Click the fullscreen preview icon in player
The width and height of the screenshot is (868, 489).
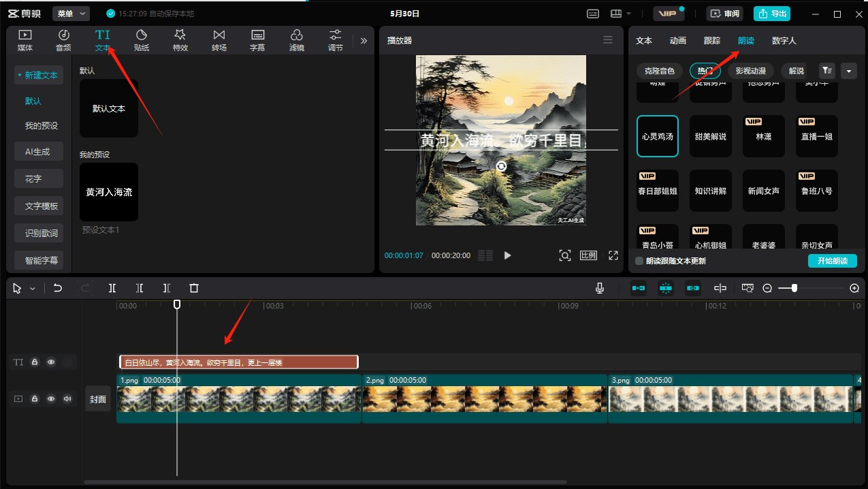[613, 255]
